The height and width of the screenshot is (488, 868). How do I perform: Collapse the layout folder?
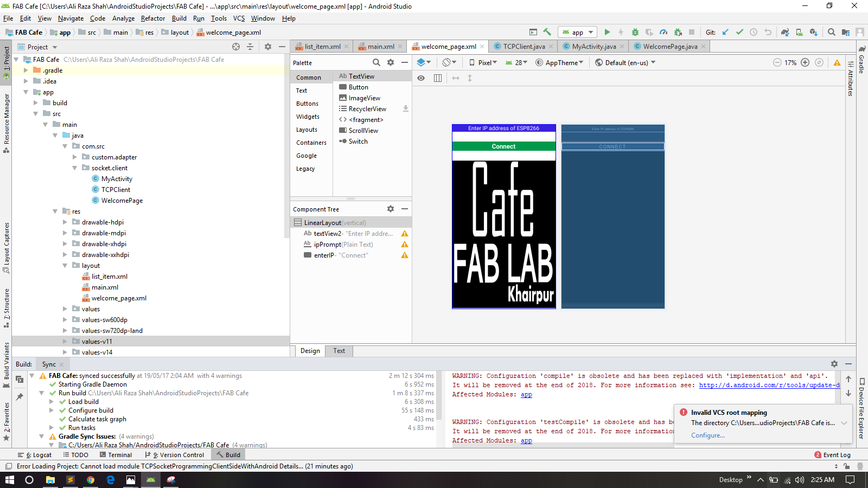[65, 266]
